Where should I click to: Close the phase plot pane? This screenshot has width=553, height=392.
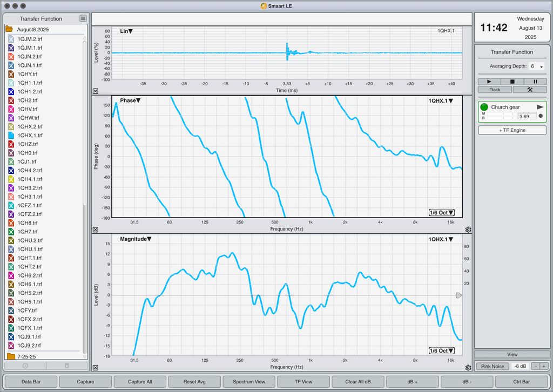[96, 229]
